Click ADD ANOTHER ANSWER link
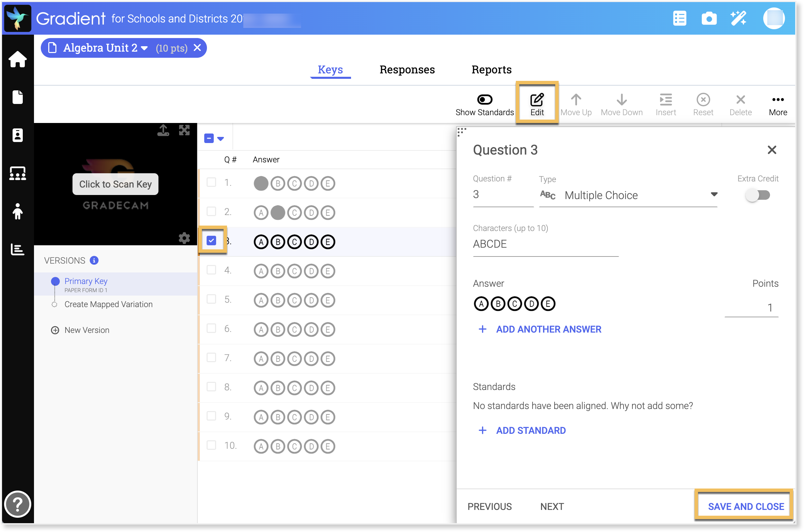 point(548,329)
